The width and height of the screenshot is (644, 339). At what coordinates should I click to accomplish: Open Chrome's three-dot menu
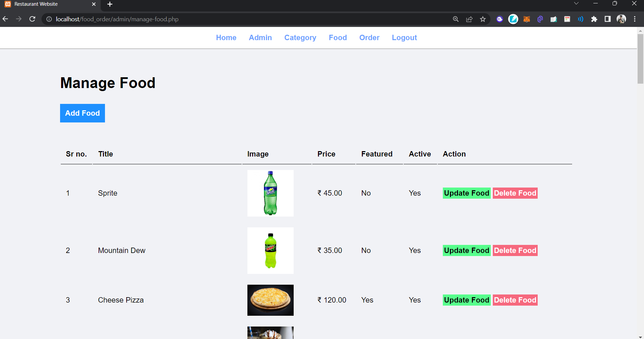pos(635,19)
